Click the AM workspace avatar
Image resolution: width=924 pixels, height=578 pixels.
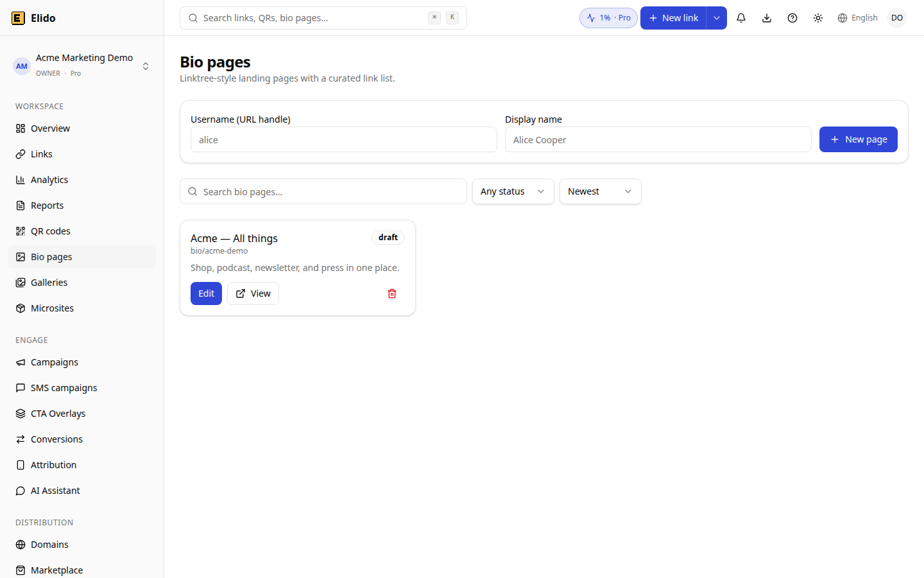pyautogui.click(x=22, y=66)
